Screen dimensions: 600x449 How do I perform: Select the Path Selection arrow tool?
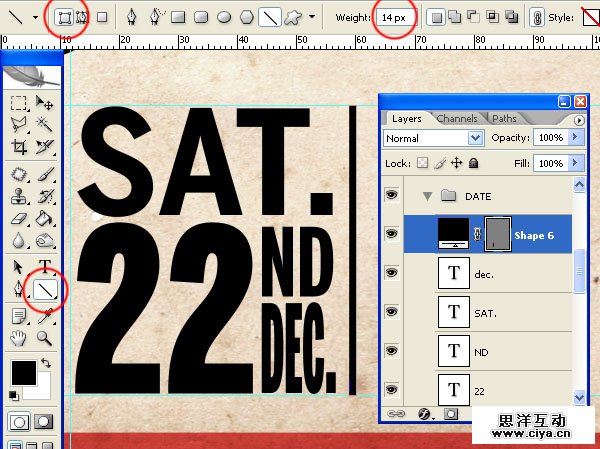point(18,267)
